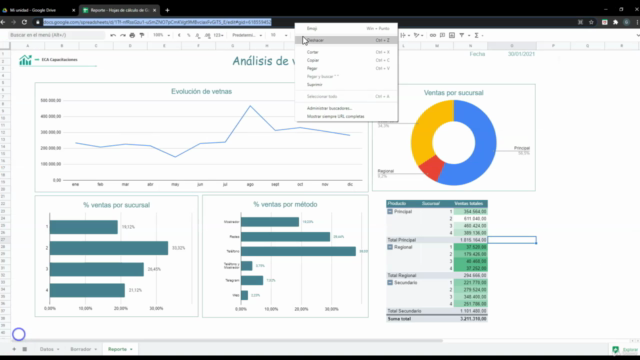
Task: Open the 100% zoom dropdown
Action: point(162,36)
